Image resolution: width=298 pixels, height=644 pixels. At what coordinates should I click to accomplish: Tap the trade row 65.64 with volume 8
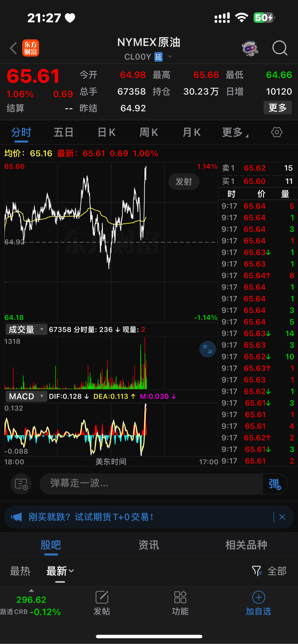pyautogui.click(x=258, y=276)
